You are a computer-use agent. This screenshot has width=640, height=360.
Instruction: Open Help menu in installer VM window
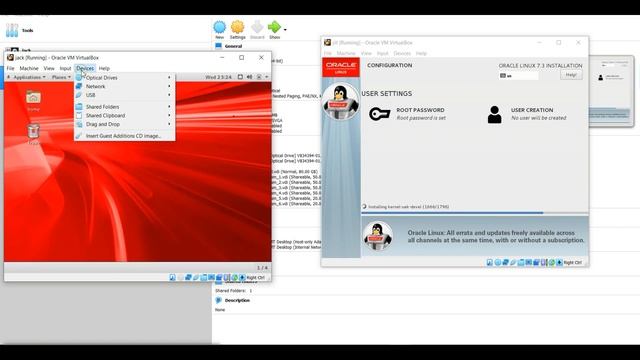[x=421, y=53]
